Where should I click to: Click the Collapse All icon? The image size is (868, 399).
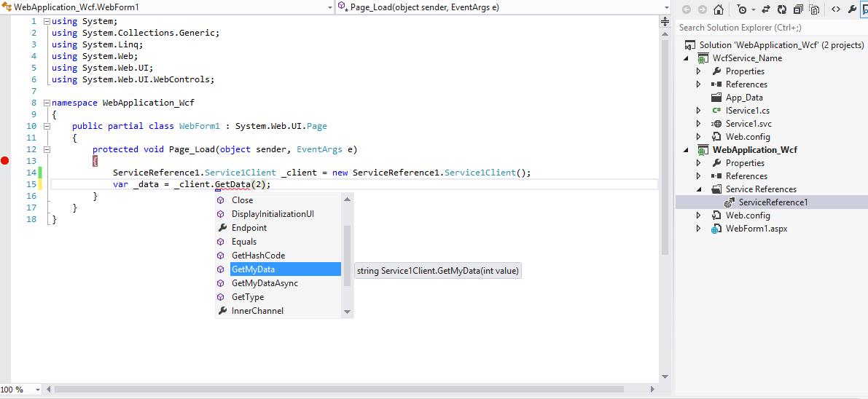tap(798, 9)
